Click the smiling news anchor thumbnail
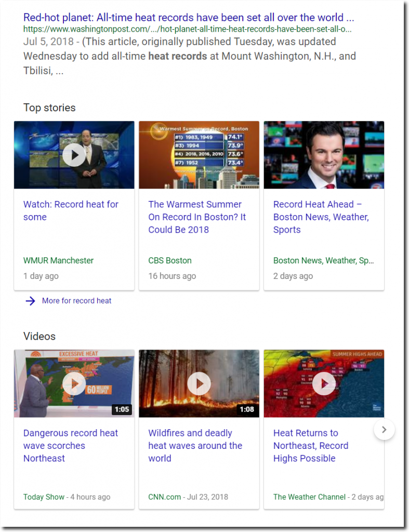The height and width of the screenshot is (532, 409). pos(324,155)
